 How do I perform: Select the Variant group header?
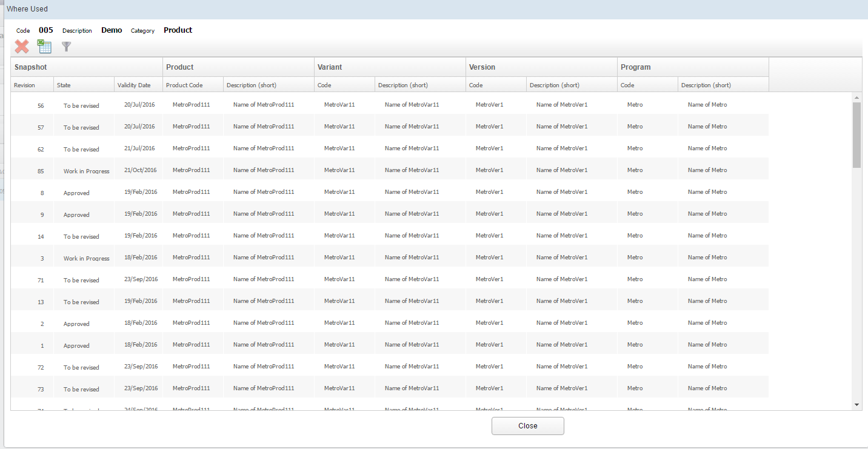tap(330, 67)
